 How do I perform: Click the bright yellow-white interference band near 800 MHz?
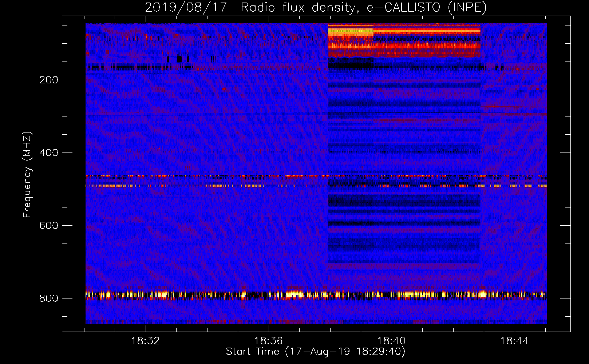316,295
